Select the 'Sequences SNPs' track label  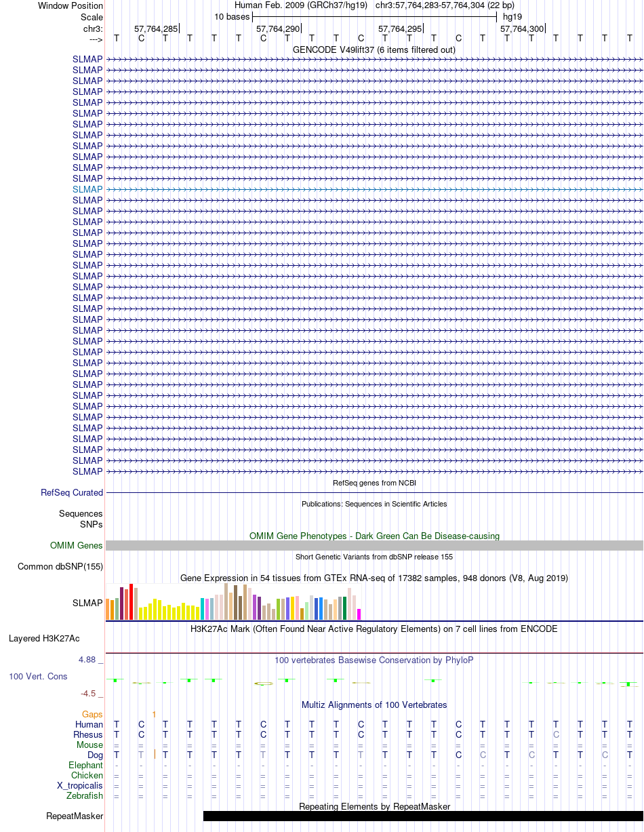pyautogui.click(x=81, y=519)
